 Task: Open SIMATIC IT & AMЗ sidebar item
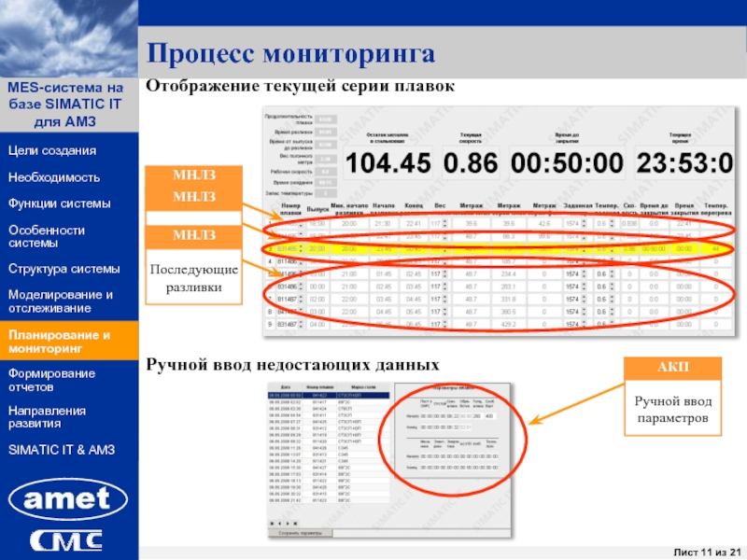coord(62,450)
